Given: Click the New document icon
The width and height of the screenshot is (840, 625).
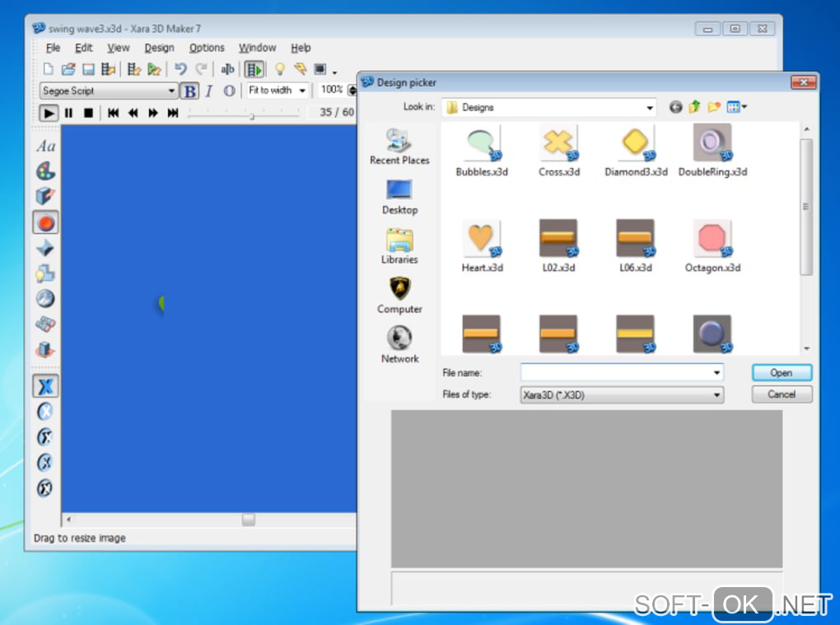Looking at the screenshot, I should click(x=49, y=69).
